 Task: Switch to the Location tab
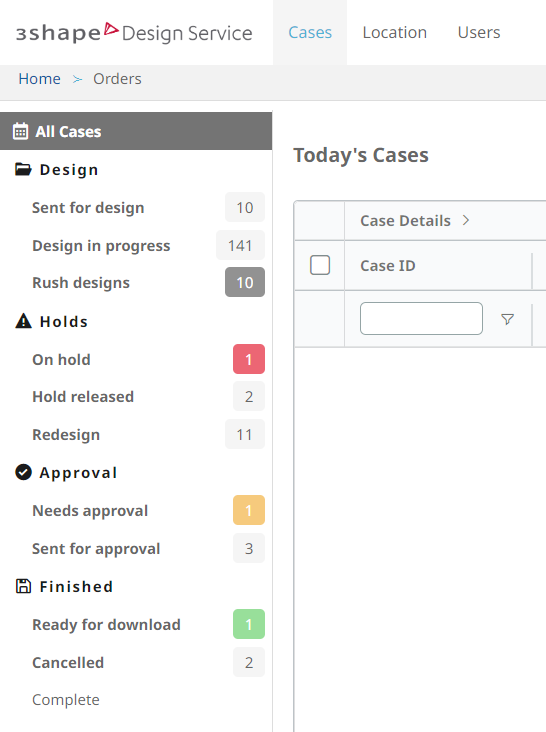tap(395, 33)
